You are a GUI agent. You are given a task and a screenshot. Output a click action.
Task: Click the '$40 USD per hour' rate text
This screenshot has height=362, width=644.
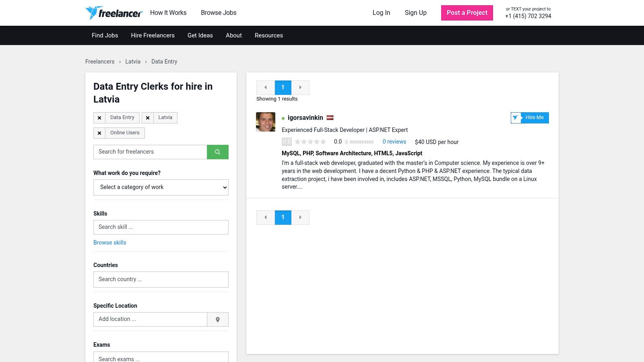(437, 142)
